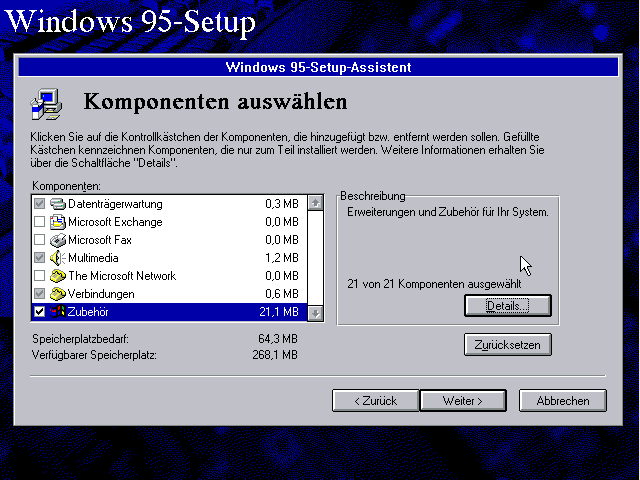This screenshot has height=480, width=640.
Task: Click the component list scroll-up arrow
Action: point(316,203)
